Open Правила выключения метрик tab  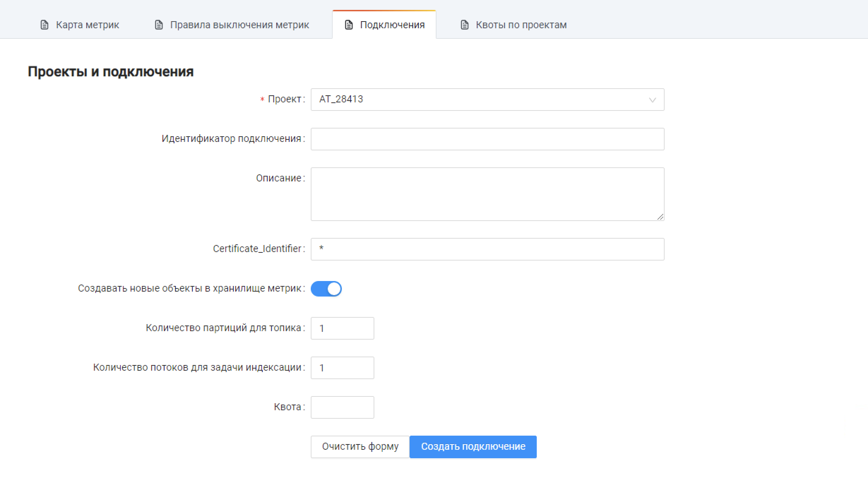pyautogui.click(x=239, y=25)
